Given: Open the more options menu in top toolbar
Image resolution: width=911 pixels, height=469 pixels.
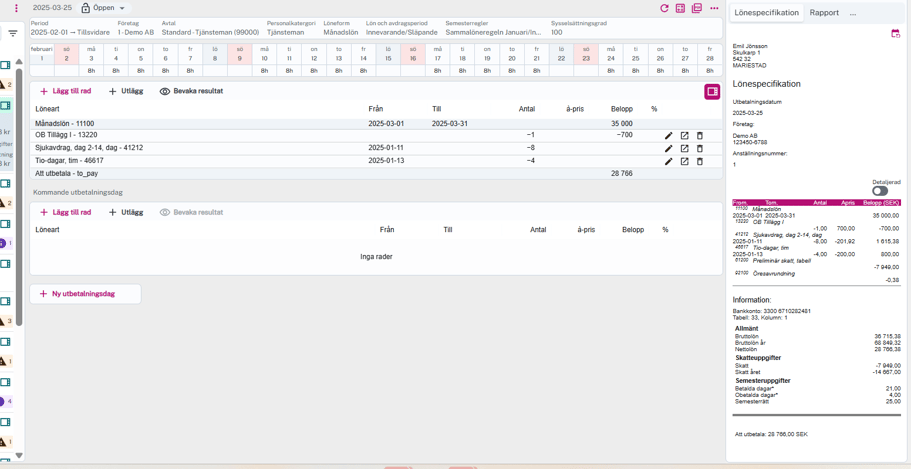Looking at the screenshot, I should point(714,8).
